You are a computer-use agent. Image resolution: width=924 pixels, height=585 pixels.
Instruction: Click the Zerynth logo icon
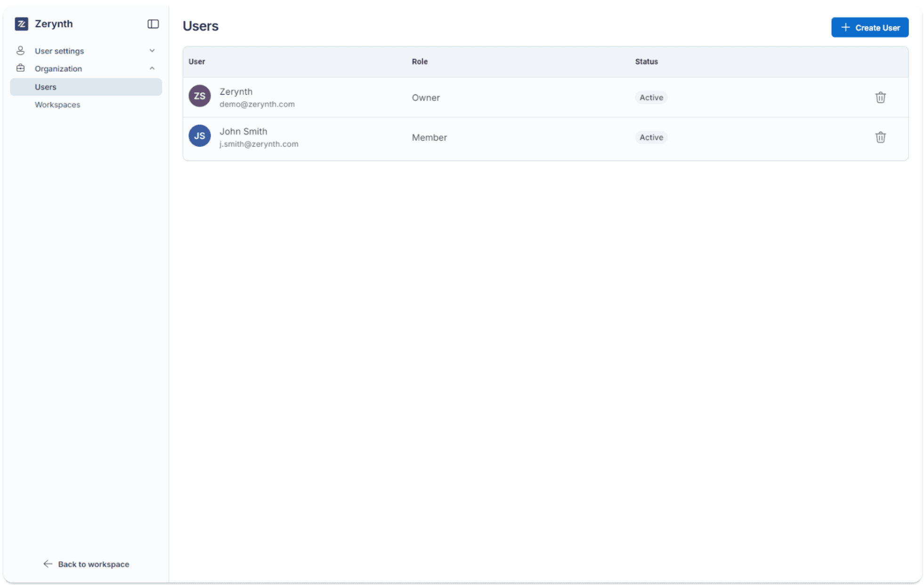pos(21,24)
